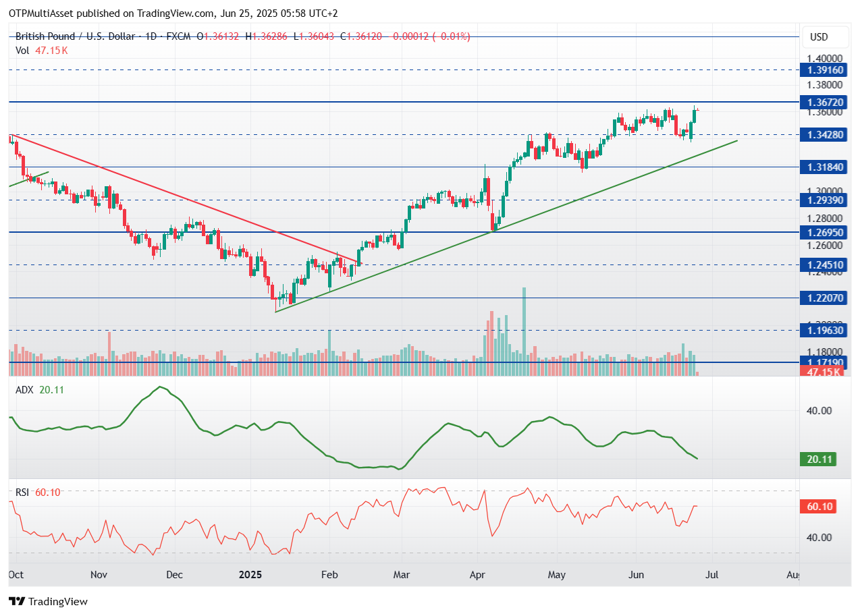This screenshot has height=616, width=860.
Task: Select the 20.11 ADX value label
Action: pyautogui.click(x=819, y=459)
